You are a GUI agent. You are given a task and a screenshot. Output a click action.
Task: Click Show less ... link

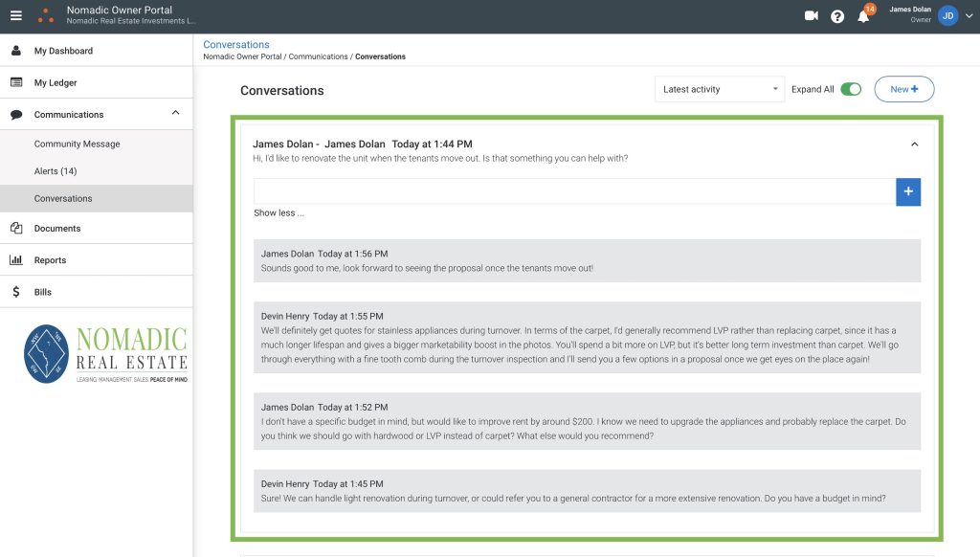click(278, 212)
